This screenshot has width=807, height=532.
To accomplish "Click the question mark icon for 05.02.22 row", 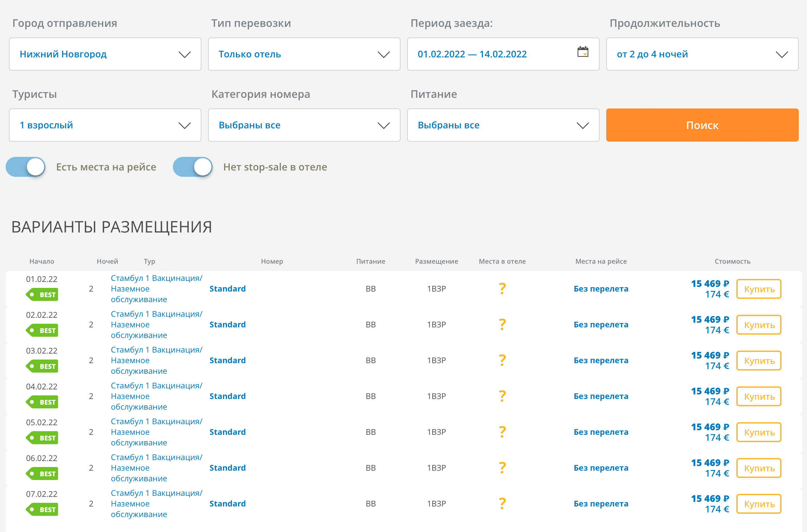I will tap(502, 432).
